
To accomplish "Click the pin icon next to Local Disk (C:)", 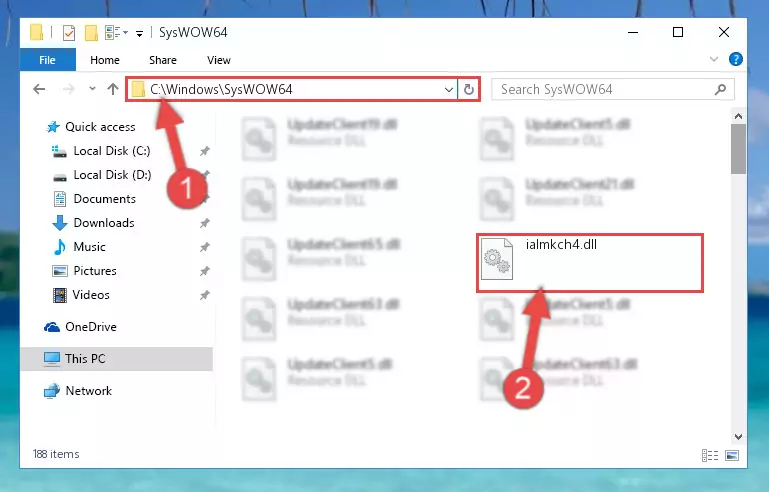I will [x=205, y=151].
